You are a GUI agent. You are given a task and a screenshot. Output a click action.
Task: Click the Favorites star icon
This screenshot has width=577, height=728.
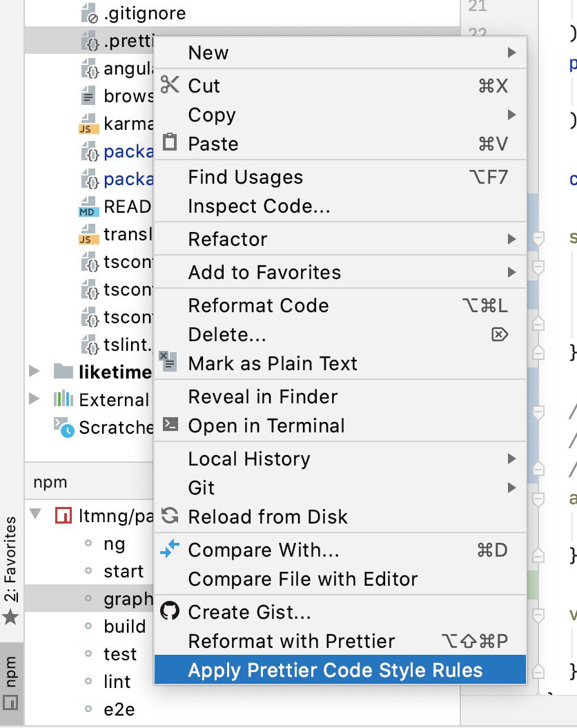(10, 617)
